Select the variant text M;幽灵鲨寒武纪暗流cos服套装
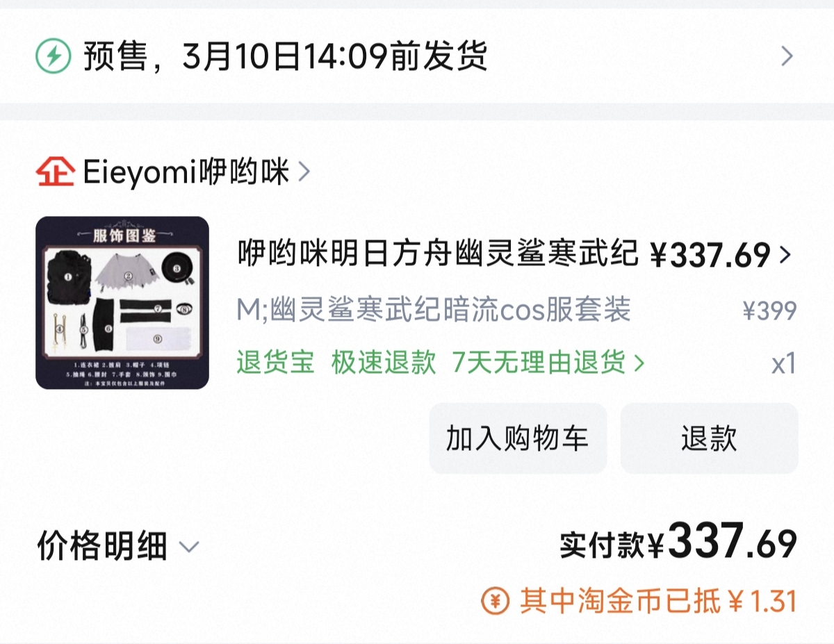 434,310
